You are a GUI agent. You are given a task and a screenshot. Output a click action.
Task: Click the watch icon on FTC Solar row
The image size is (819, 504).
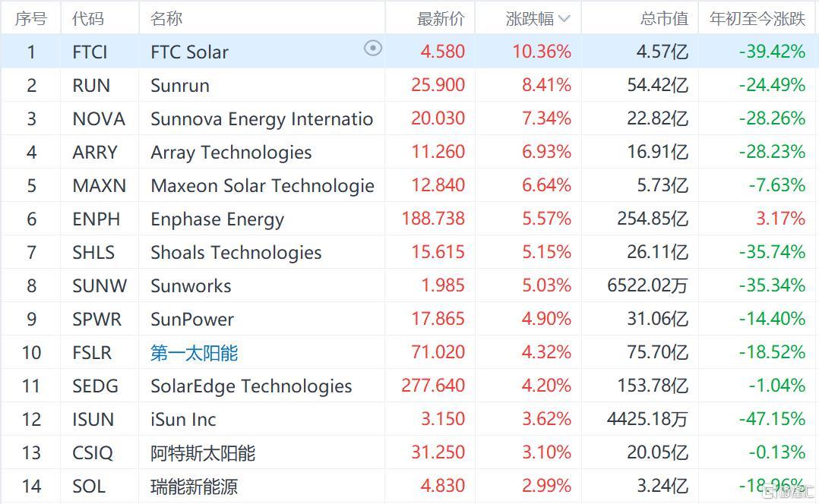[373, 49]
